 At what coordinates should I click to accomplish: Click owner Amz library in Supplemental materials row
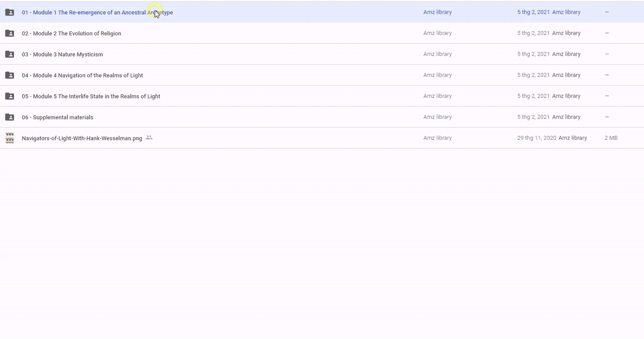(437, 117)
